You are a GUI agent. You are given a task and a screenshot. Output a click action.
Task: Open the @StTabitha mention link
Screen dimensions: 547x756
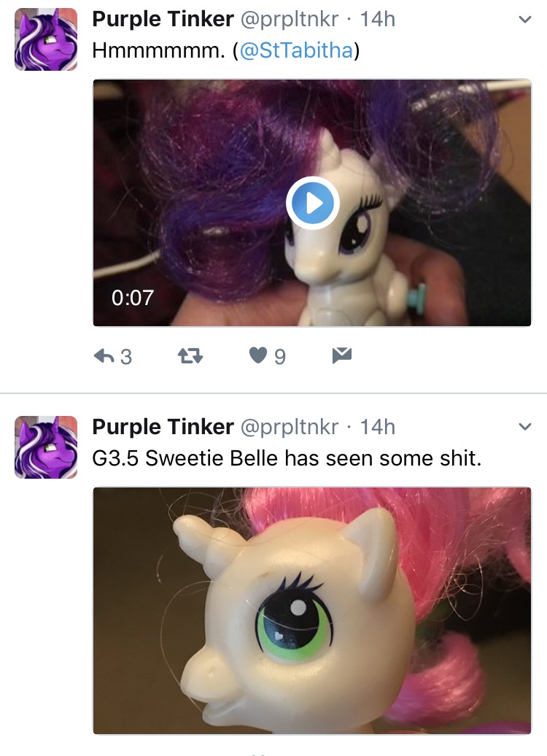[x=296, y=50]
